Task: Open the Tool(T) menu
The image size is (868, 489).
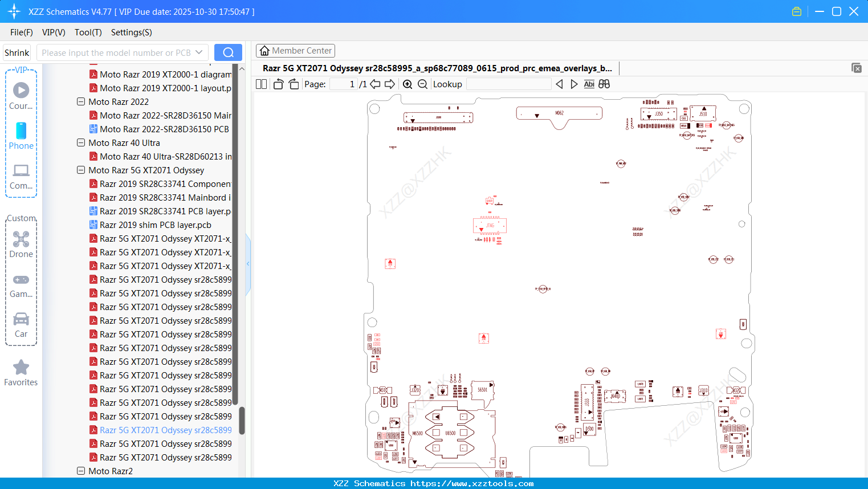Action: coord(88,32)
